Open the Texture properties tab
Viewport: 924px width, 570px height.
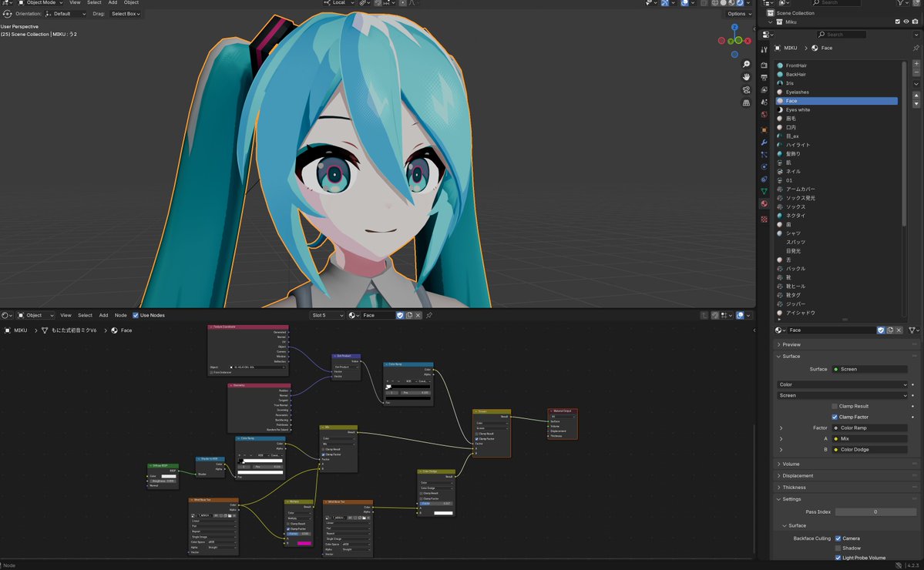click(764, 219)
